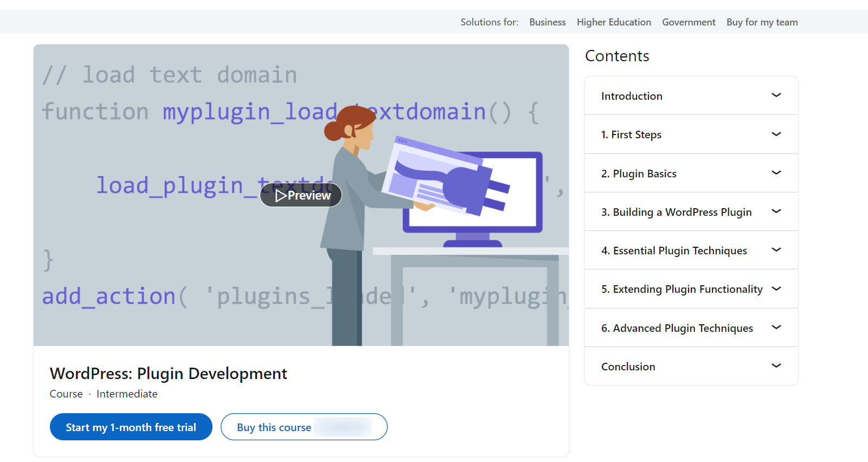The image size is (868, 462).
Task: Select 6. Advanced Plugin Techniques label
Action: (677, 328)
